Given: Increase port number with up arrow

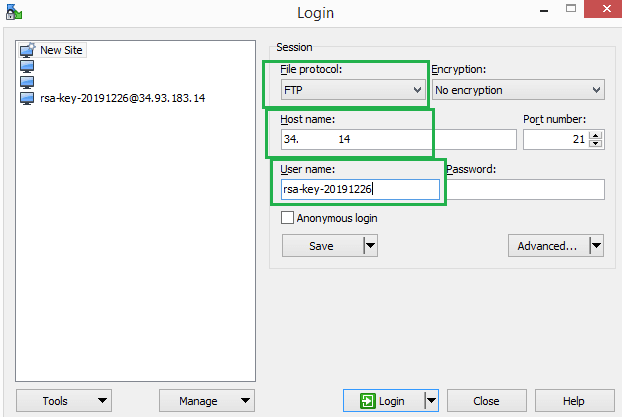Looking at the screenshot, I should point(595,135).
